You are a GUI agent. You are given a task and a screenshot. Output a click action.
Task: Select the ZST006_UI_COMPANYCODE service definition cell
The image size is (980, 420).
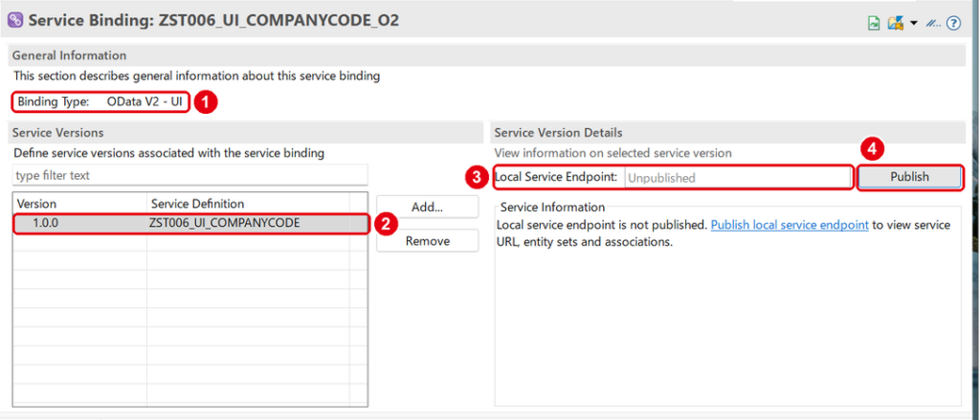248,223
